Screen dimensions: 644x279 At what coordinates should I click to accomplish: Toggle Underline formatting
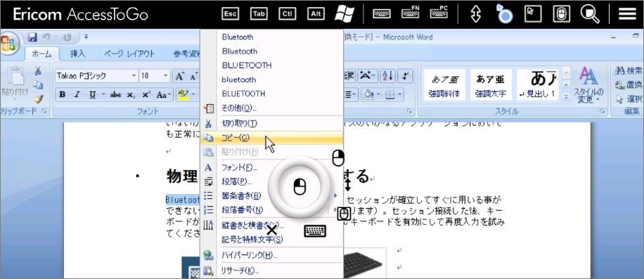(93, 95)
